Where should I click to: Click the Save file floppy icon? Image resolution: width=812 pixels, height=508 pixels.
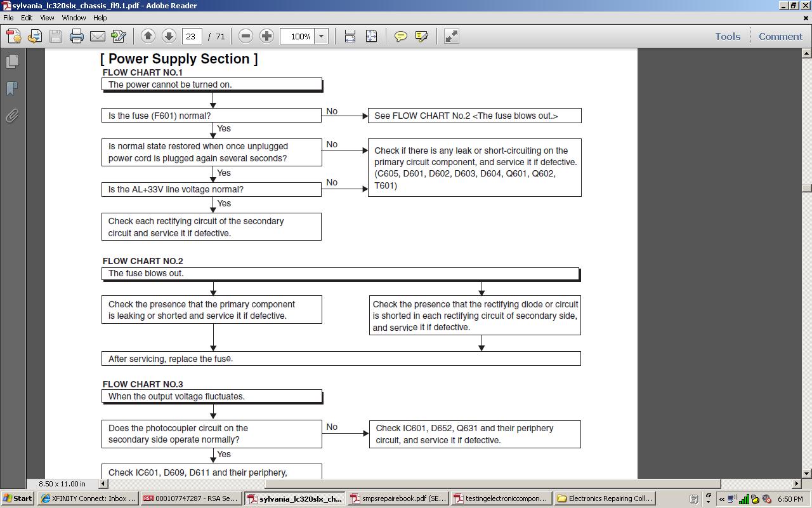pos(56,36)
